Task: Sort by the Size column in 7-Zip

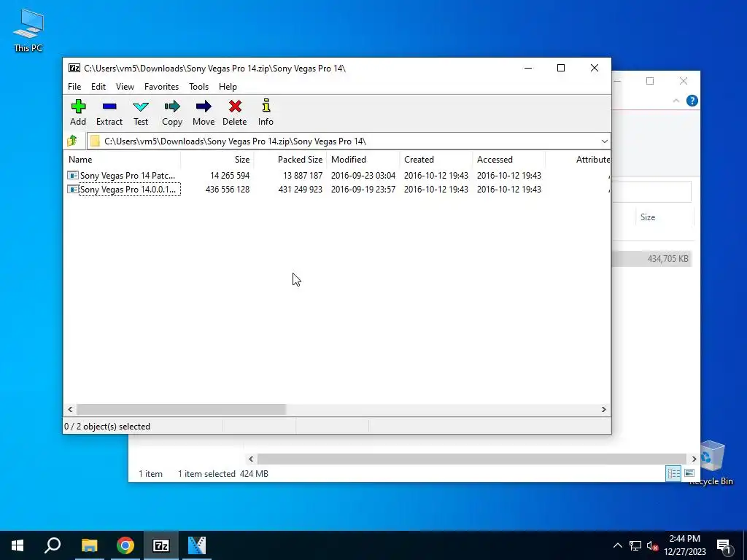Action: pos(217,160)
